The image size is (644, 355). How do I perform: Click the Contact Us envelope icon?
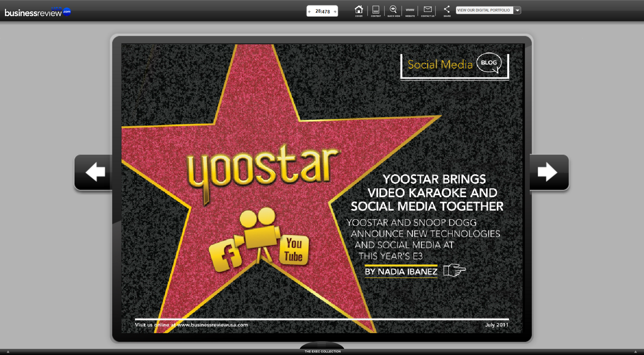point(428,10)
